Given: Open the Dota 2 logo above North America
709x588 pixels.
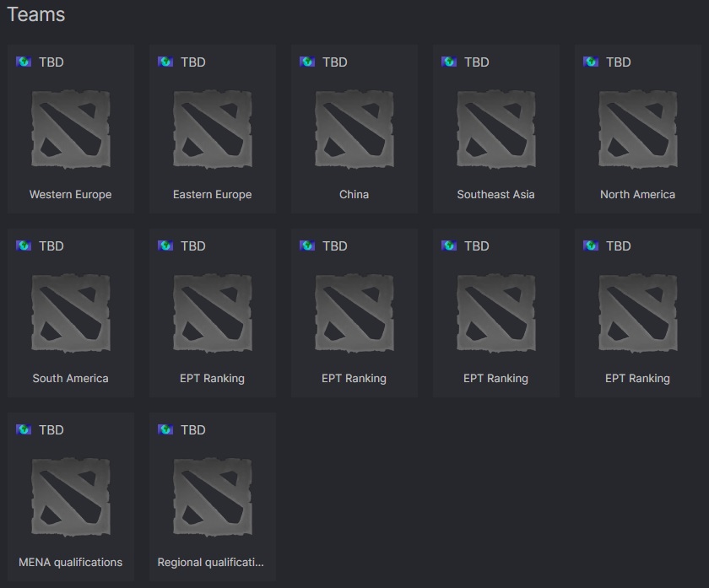Looking at the screenshot, I should [x=637, y=129].
